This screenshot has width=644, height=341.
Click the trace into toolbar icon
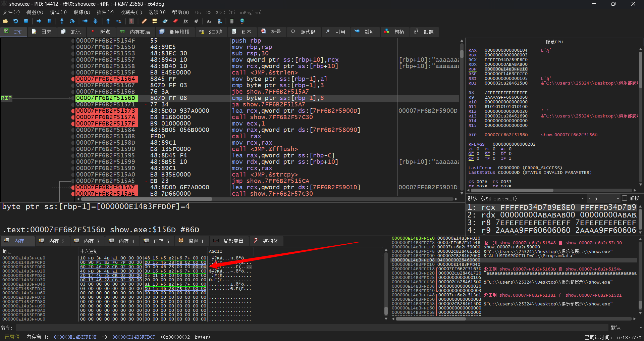tap(85, 21)
